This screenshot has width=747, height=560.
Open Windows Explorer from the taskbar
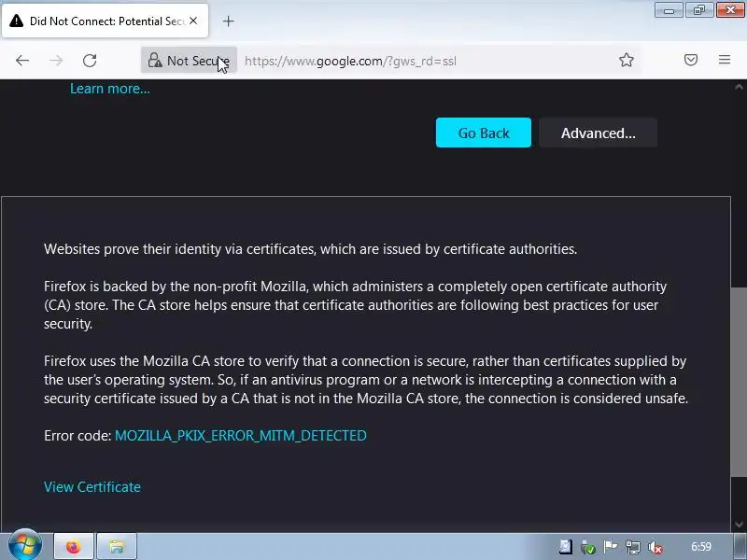[x=117, y=547]
